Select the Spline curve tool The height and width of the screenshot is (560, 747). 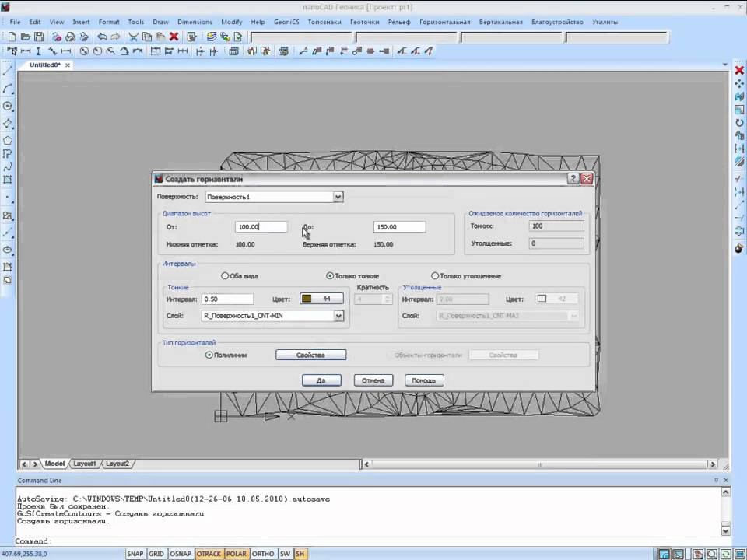(x=8, y=167)
